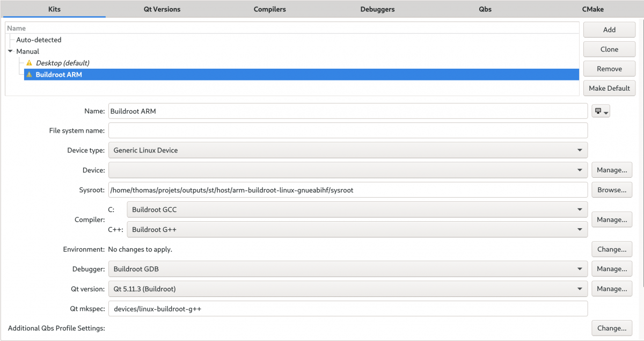This screenshot has width=644, height=341.
Task: Click into the File system name field
Action: coord(348,130)
